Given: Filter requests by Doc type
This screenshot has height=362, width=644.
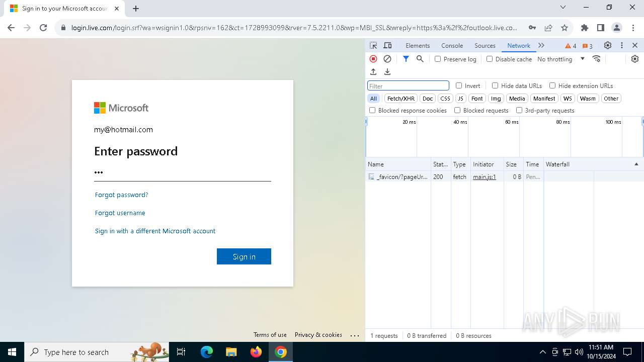Looking at the screenshot, I should (428, 99).
